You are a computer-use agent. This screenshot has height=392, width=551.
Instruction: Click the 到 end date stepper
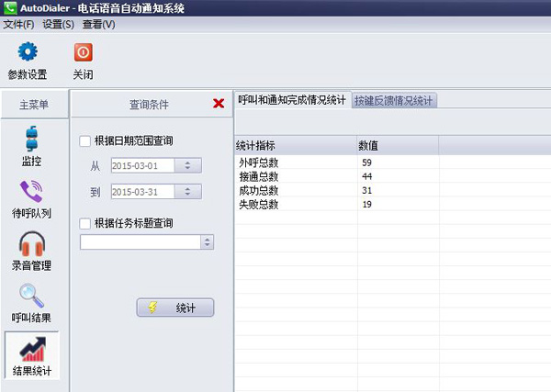click(187, 192)
